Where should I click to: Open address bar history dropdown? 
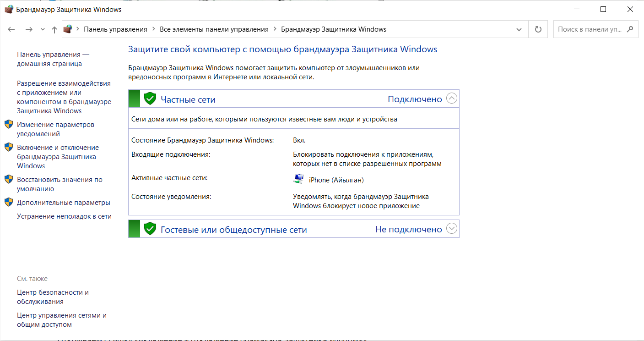(519, 29)
